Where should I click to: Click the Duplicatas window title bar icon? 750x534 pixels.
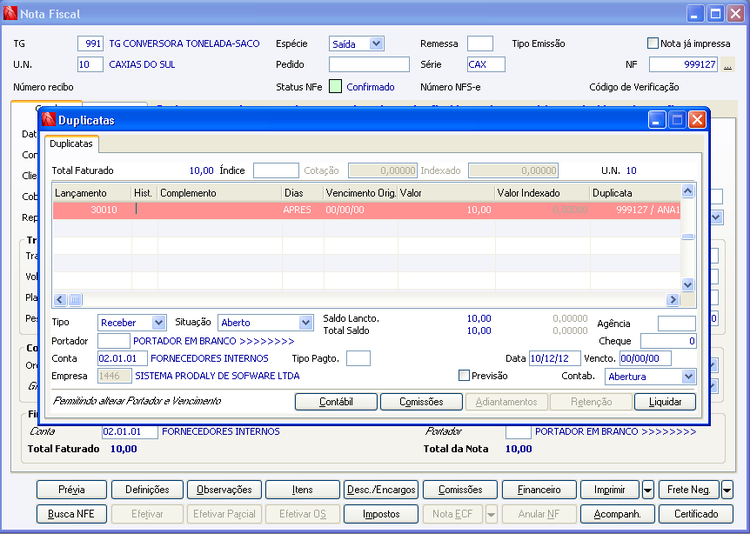(48, 120)
